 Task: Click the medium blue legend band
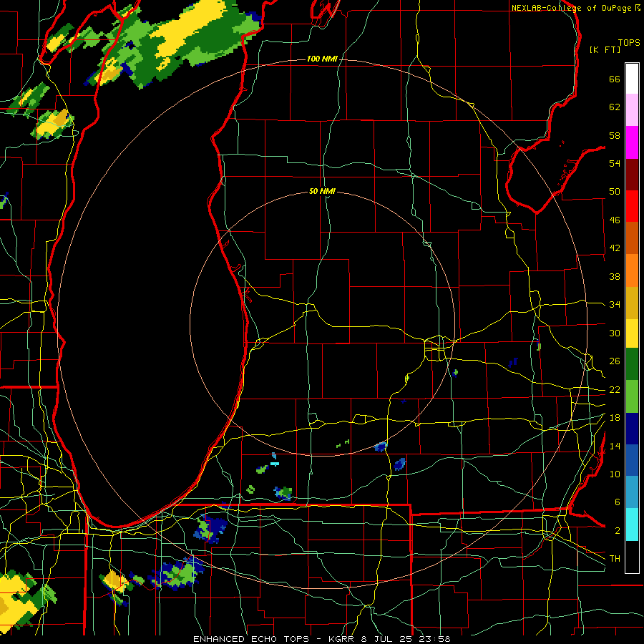pyautogui.click(x=632, y=460)
